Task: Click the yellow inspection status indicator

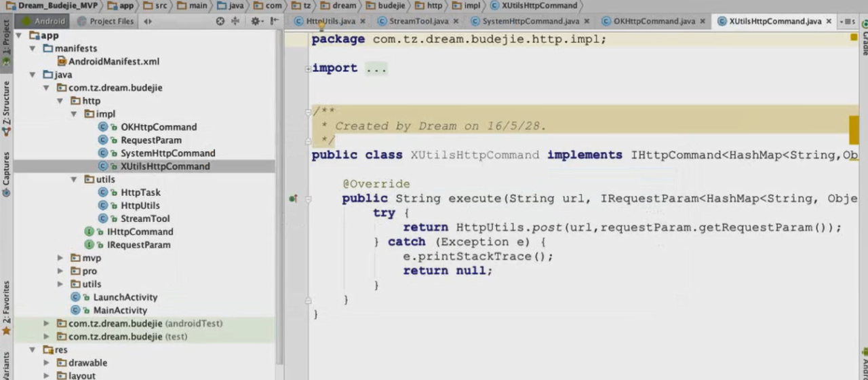Action: [854, 37]
